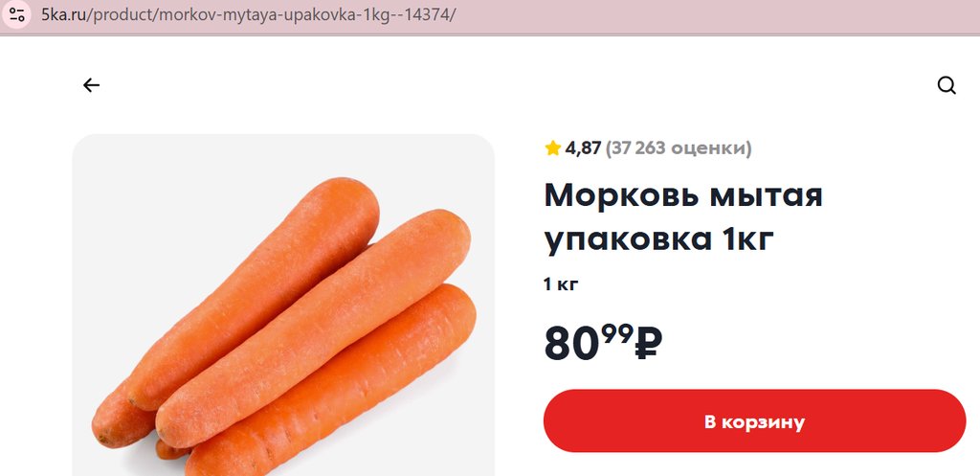
Task: Click the ruble currency sign in price
Action: tap(648, 344)
